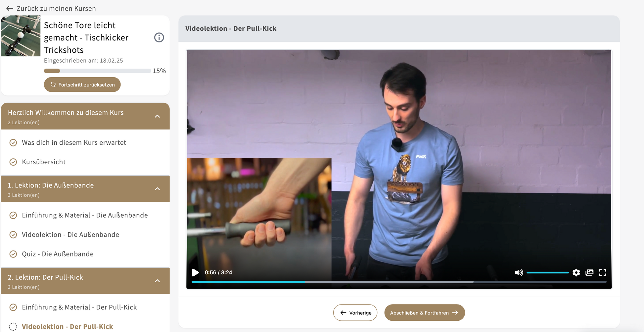Mute the video with the speaker icon
Screen dimensions: 644x332
(519, 272)
